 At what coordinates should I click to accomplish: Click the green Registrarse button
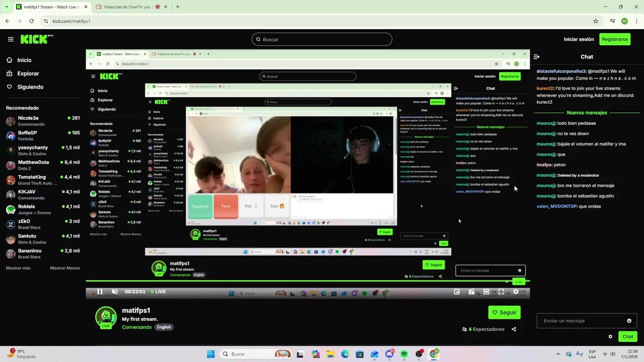coord(615,39)
